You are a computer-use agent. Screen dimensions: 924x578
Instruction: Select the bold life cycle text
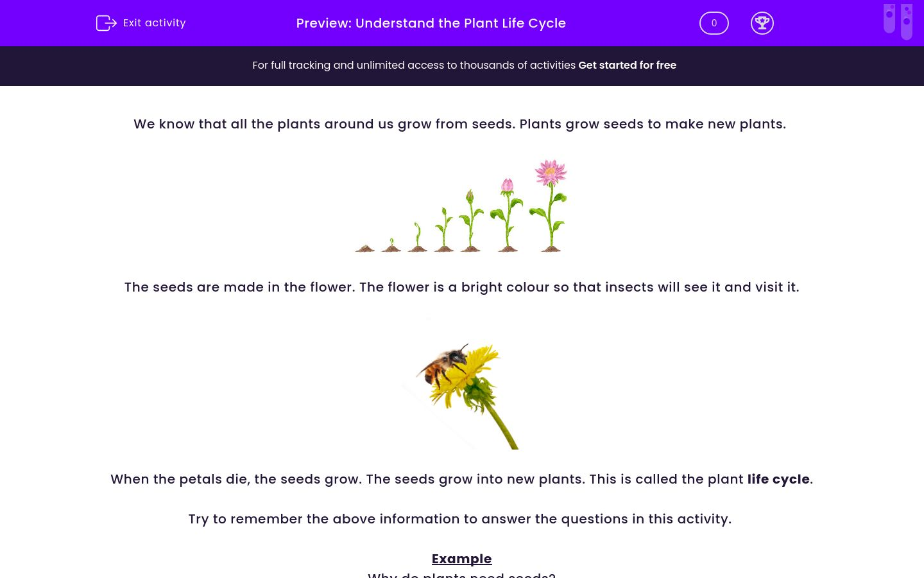pyautogui.click(x=778, y=479)
